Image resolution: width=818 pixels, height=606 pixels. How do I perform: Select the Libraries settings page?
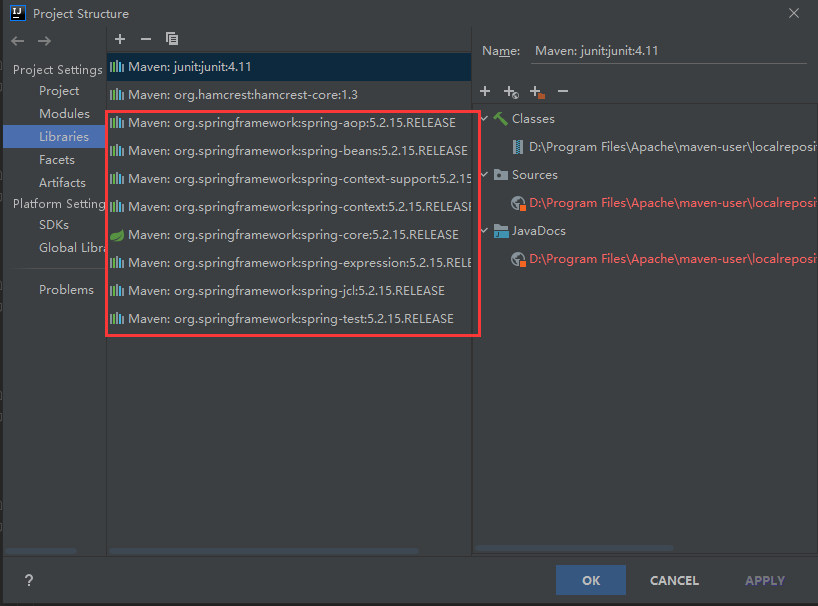[54, 137]
